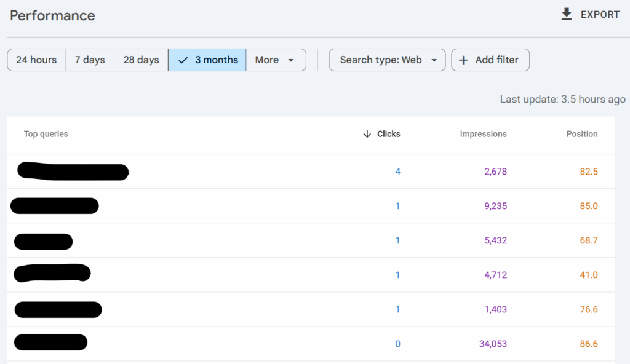
Task: Click the clicks value in the 1,403 row
Action: coord(398,309)
